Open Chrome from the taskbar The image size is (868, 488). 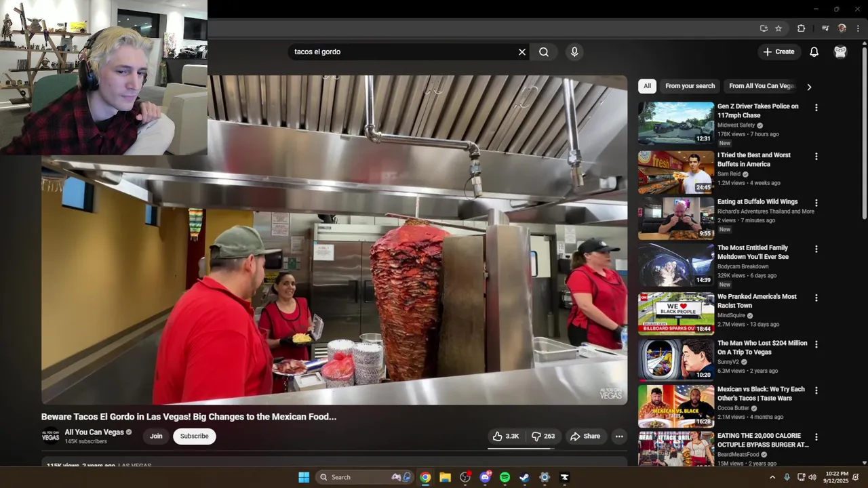pos(425,477)
